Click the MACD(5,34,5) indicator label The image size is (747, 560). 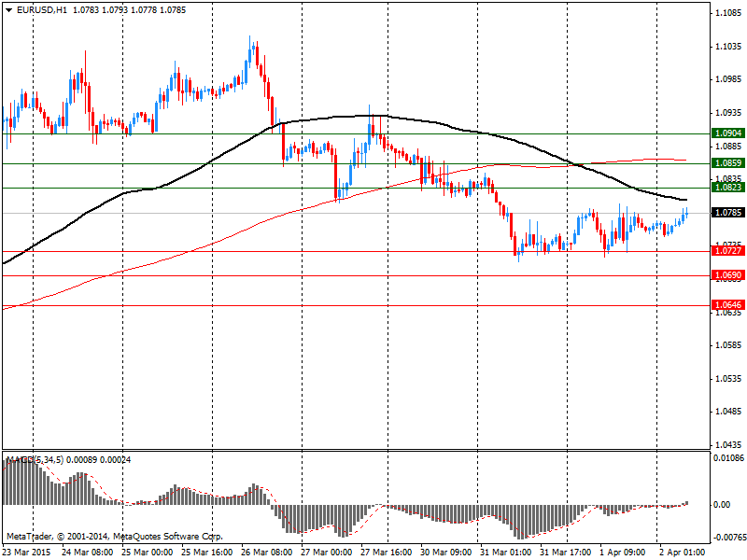tap(35, 460)
